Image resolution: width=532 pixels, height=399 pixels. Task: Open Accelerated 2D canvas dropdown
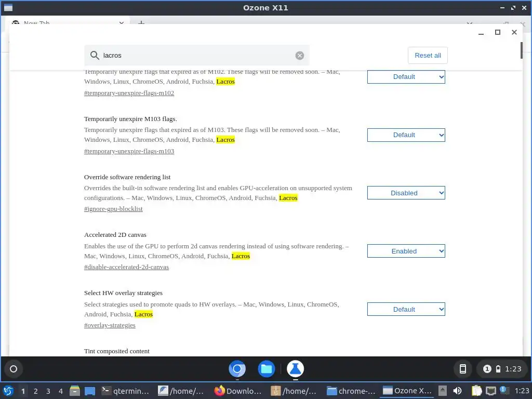point(406,251)
